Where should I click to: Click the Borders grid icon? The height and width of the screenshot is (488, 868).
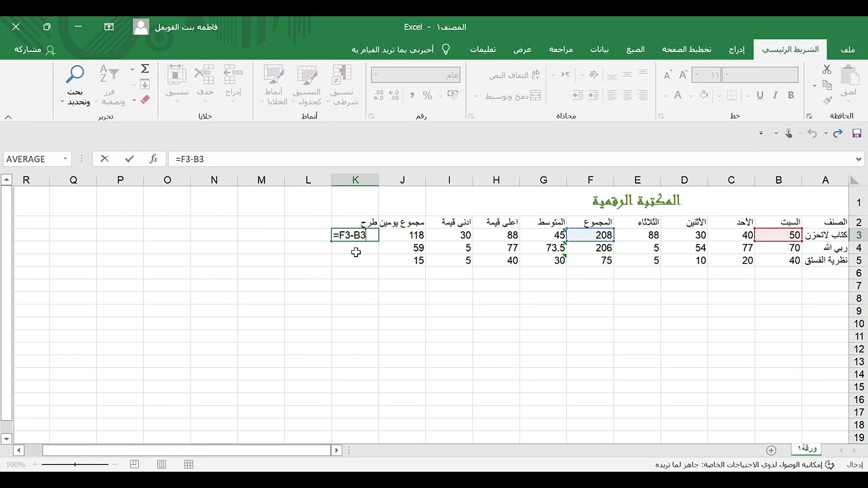click(x=731, y=96)
